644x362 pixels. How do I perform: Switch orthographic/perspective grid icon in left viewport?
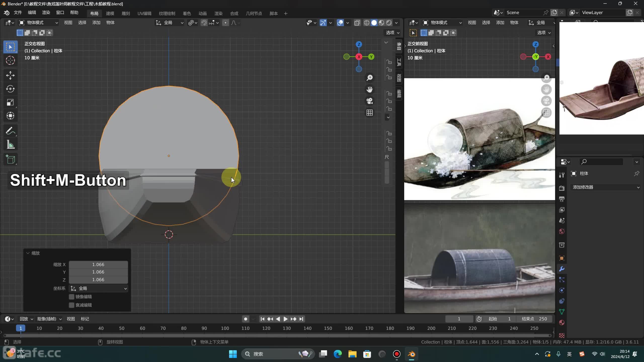370,113
